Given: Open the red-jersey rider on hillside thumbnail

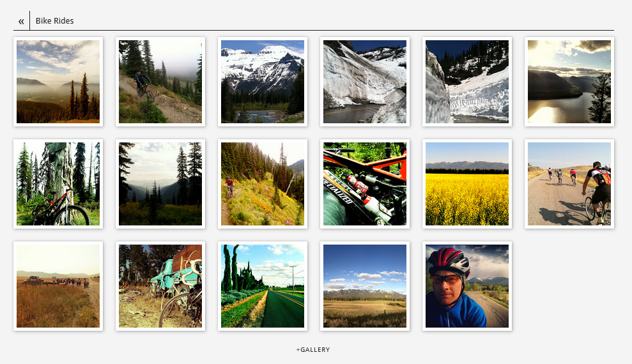Looking at the screenshot, I should tap(263, 184).
